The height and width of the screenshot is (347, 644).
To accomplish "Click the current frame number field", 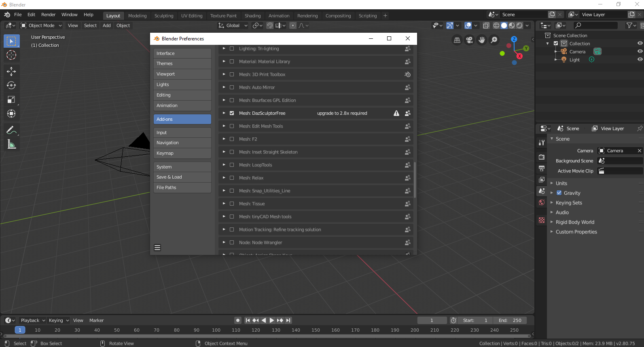I will [432, 320].
